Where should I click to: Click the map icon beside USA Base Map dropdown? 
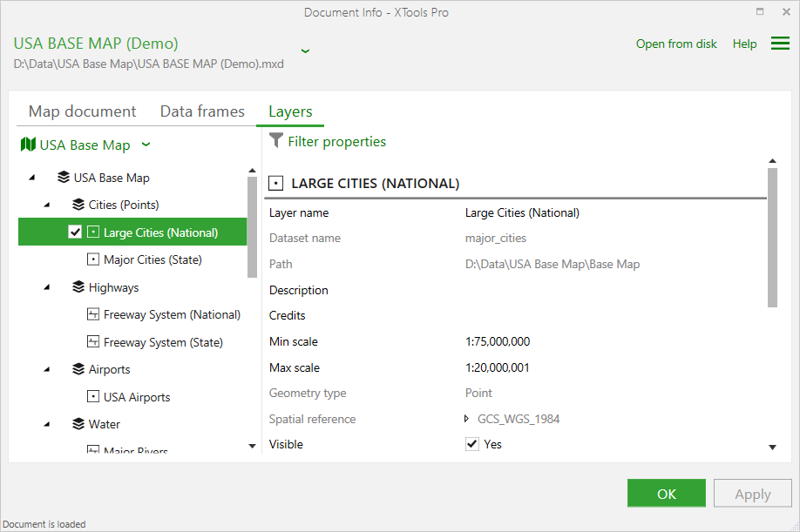pyautogui.click(x=28, y=145)
